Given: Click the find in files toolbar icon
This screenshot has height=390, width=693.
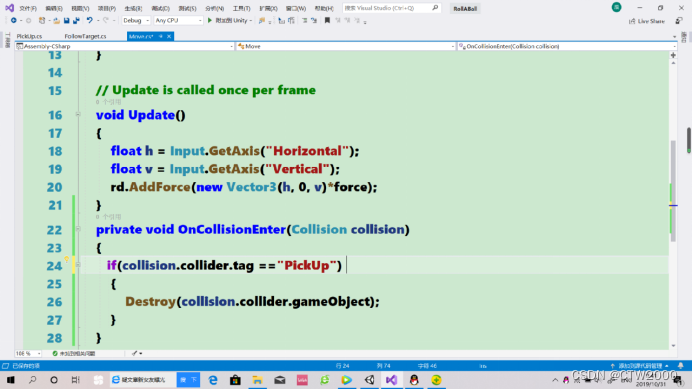Looking at the screenshot, I should (x=262, y=20).
